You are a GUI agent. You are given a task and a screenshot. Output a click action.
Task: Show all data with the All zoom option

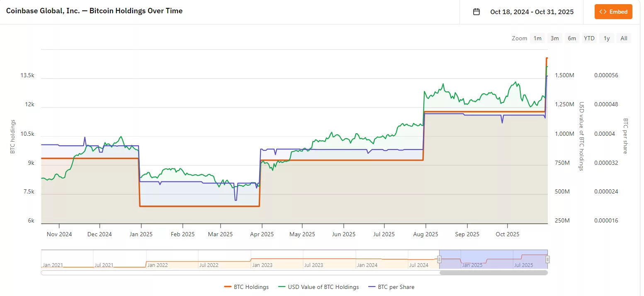[x=624, y=38]
